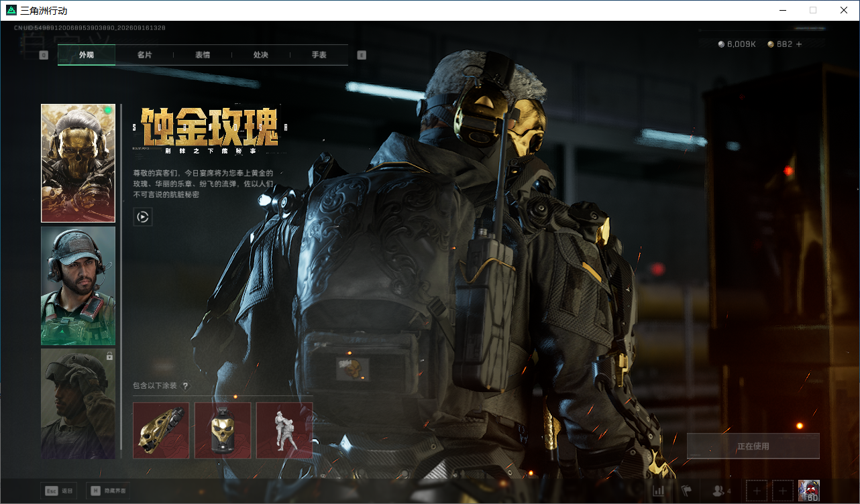Minimize the 三角洲行动 window
The width and height of the screenshot is (860, 504).
[x=782, y=10]
